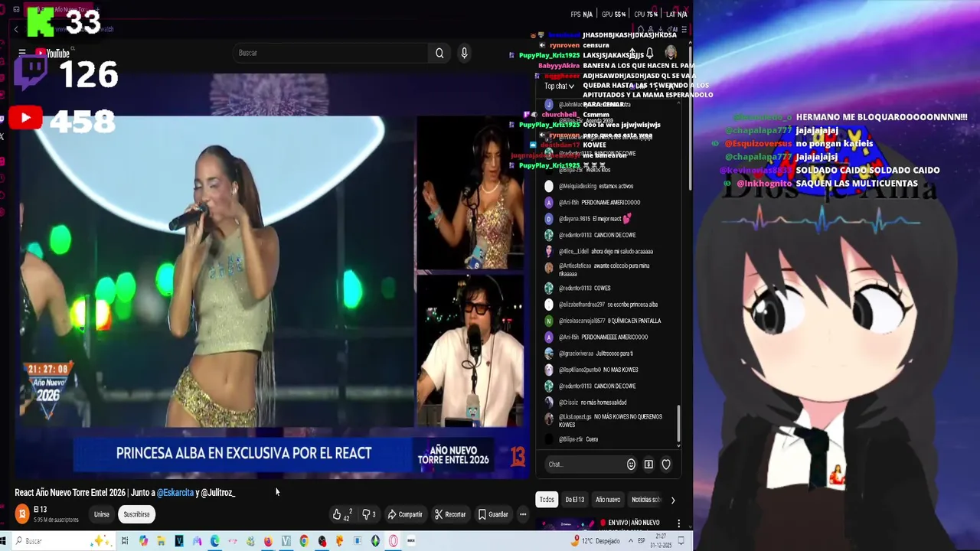This screenshot has width=980, height=551.
Task: Click the browser back arrow
Action: 16,29
